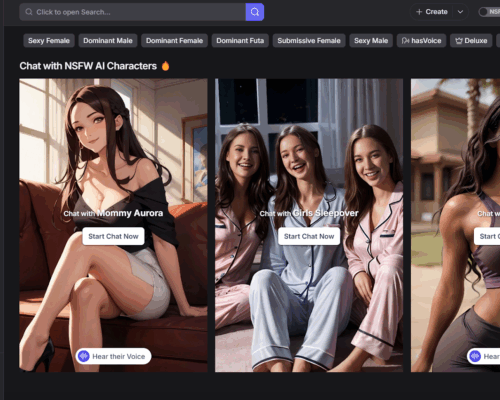Image resolution: width=500 pixels, height=400 pixels.
Task: Click the purple search icon button
Action: (255, 12)
